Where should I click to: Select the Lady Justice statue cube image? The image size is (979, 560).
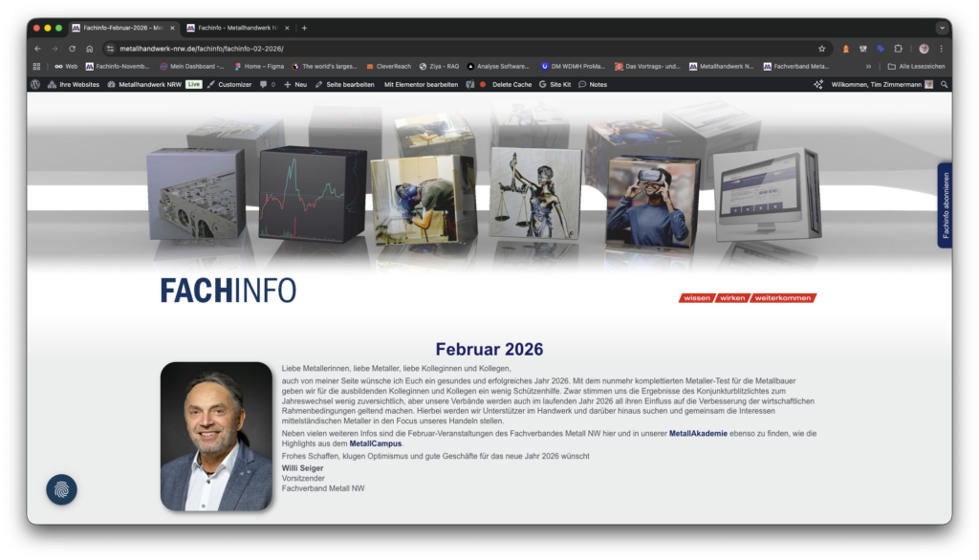pos(534,192)
